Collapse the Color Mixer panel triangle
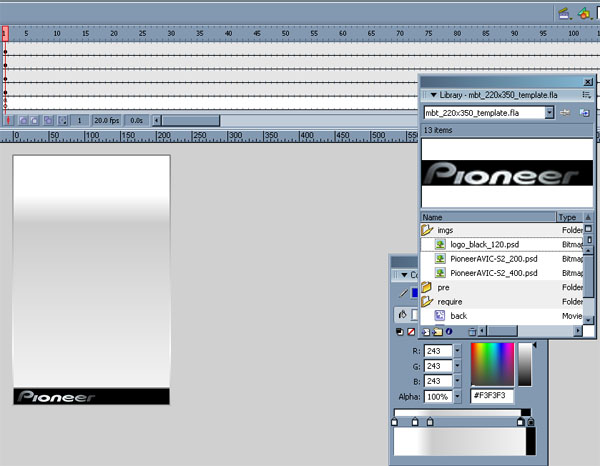 point(404,275)
